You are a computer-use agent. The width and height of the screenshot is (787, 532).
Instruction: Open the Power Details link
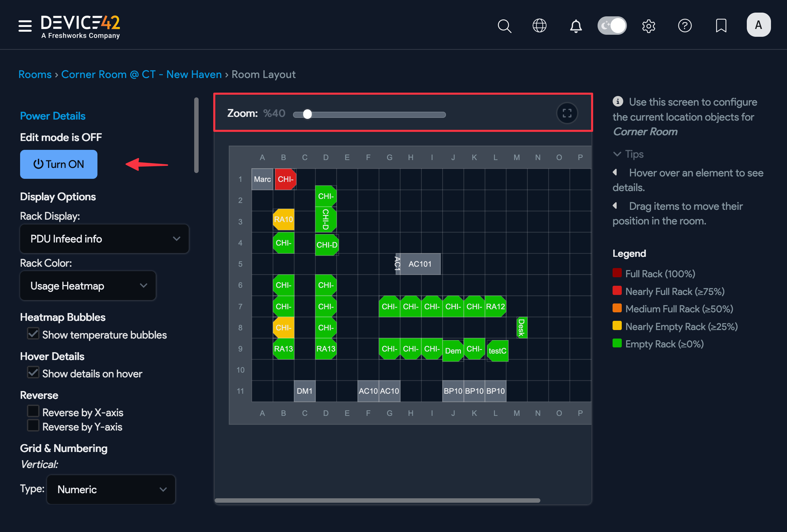(53, 116)
